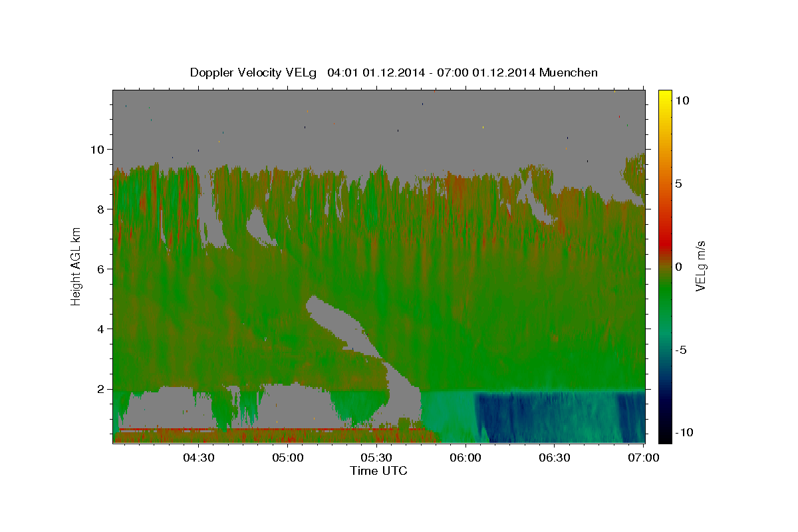
Task: Click the colorbar value 10
Action: coord(681,100)
